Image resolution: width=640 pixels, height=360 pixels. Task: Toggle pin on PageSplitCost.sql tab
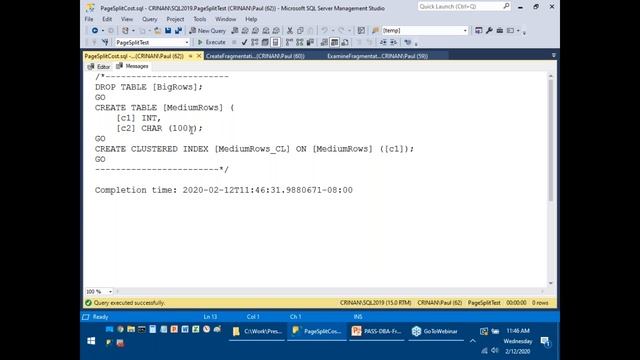tap(191, 56)
